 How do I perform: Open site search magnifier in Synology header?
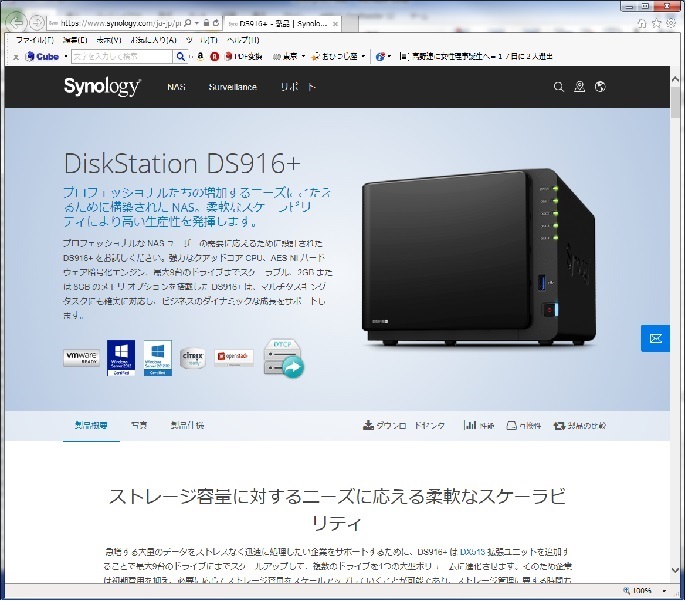[x=559, y=87]
